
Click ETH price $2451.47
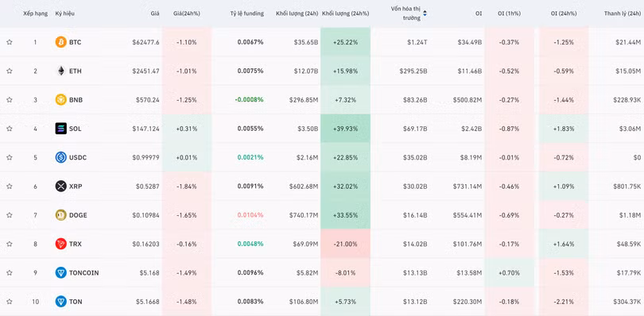(145, 71)
